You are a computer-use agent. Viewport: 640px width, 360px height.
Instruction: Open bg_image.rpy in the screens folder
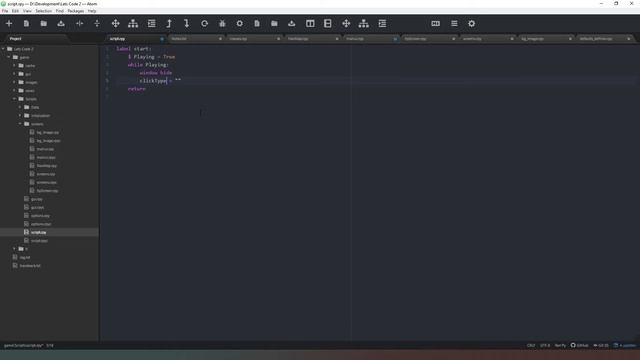tap(48, 133)
